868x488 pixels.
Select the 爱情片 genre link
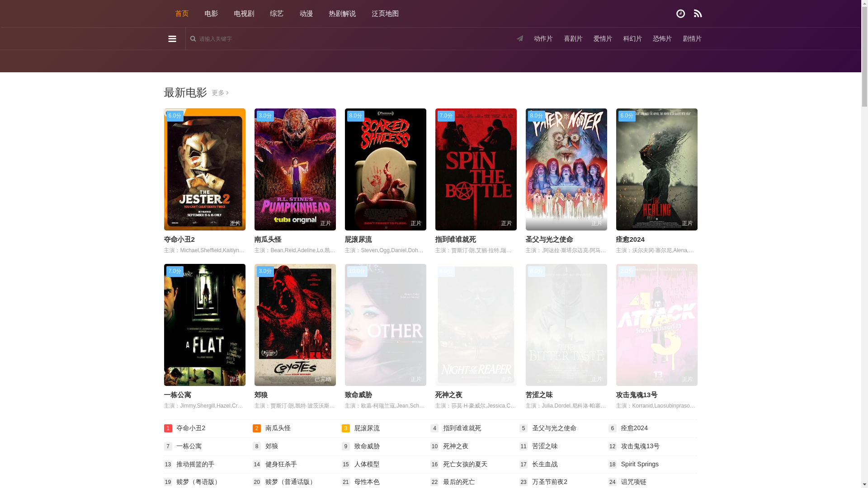point(603,39)
